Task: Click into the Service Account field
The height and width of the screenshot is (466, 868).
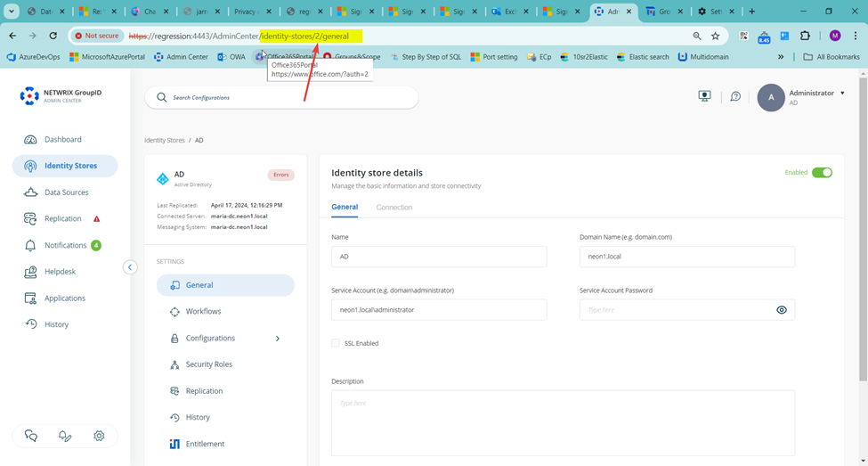Action: [x=439, y=310]
